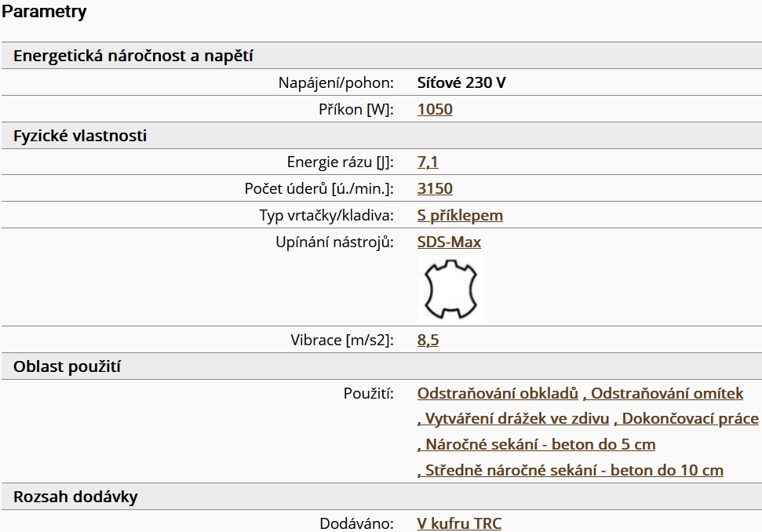Open Odstraňování omítek usage link
Viewport: 762px width, 532px height.
[663, 393]
